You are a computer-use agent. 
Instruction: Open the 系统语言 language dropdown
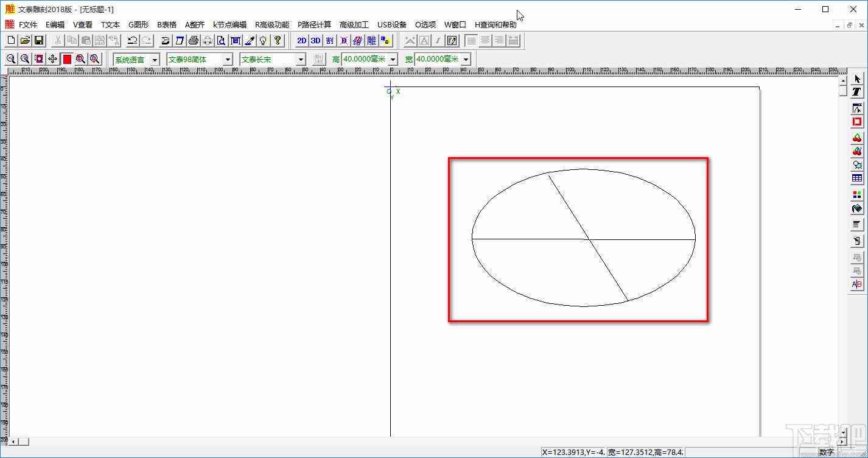(x=155, y=60)
